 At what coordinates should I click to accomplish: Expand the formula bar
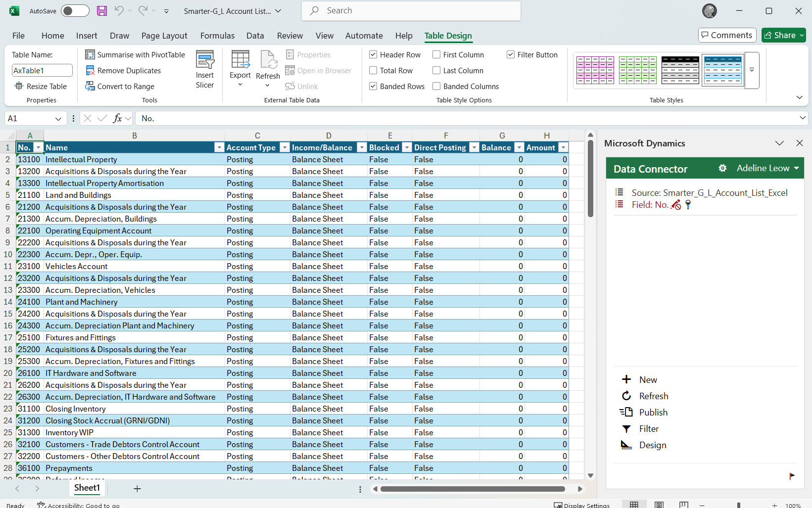click(x=802, y=118)
